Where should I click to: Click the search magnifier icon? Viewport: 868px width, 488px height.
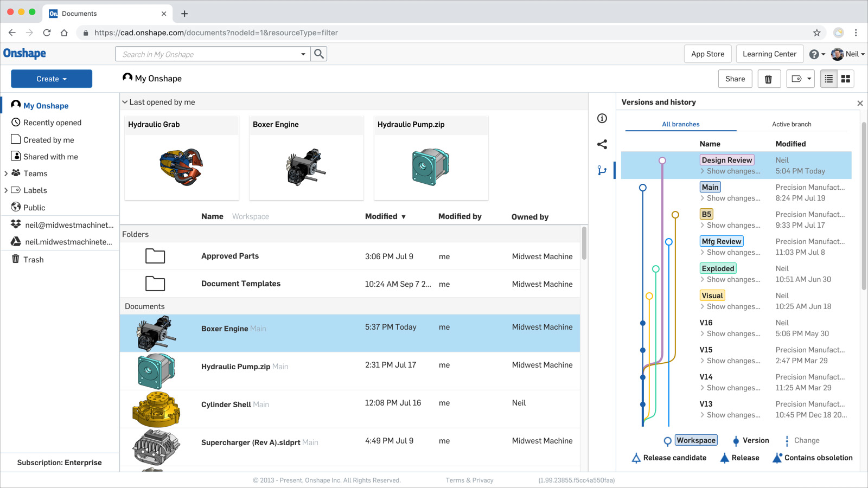[x=319, y=54]
